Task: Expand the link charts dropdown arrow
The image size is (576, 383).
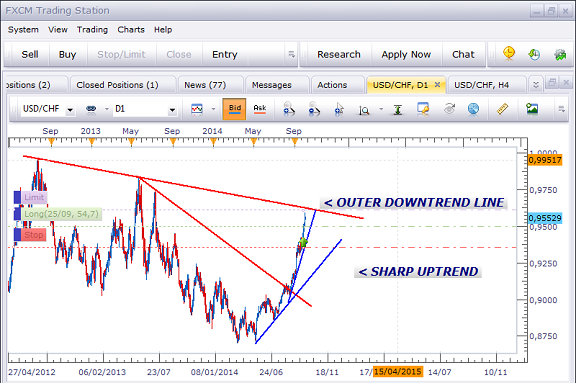Action: (x=107, y=109)
